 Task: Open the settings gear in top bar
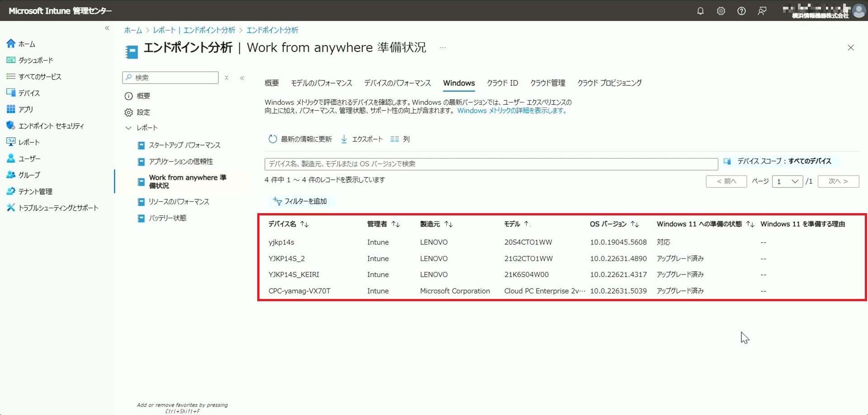721,11
